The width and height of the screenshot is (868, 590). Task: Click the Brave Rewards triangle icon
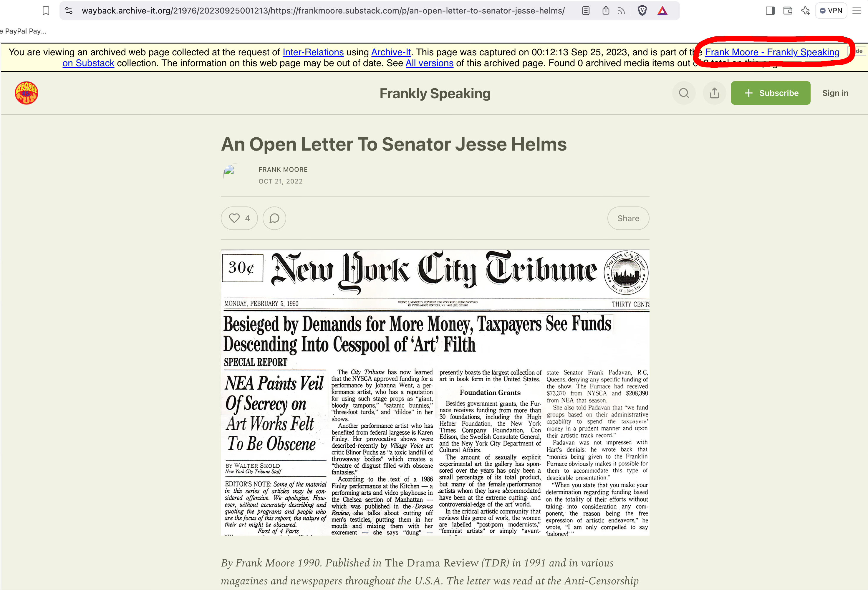tap(662, 11)
